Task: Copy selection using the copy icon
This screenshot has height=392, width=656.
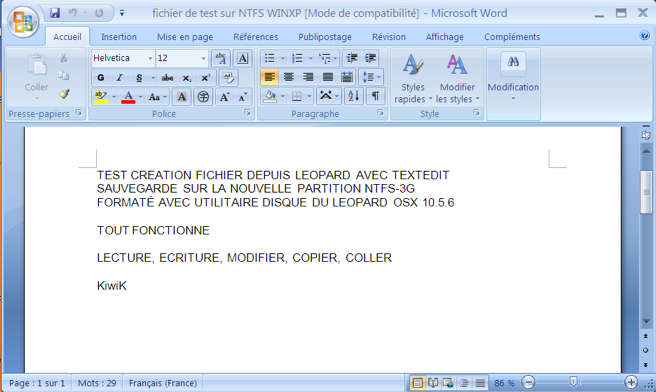Action: [64, 76]
